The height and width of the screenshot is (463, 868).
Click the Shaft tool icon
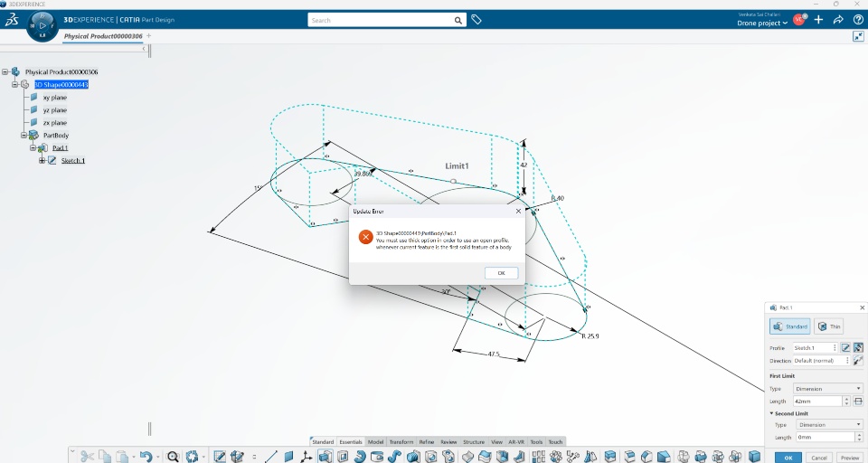[x=360, y=457]
